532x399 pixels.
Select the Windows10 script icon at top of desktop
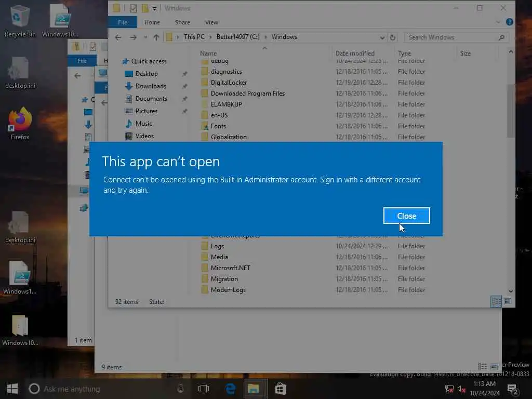click(x=60, y=21)
